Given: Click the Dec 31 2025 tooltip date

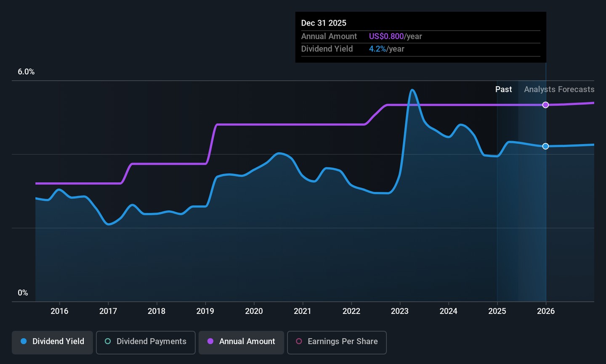Looking at the screenshot, I should pos(324,23).
